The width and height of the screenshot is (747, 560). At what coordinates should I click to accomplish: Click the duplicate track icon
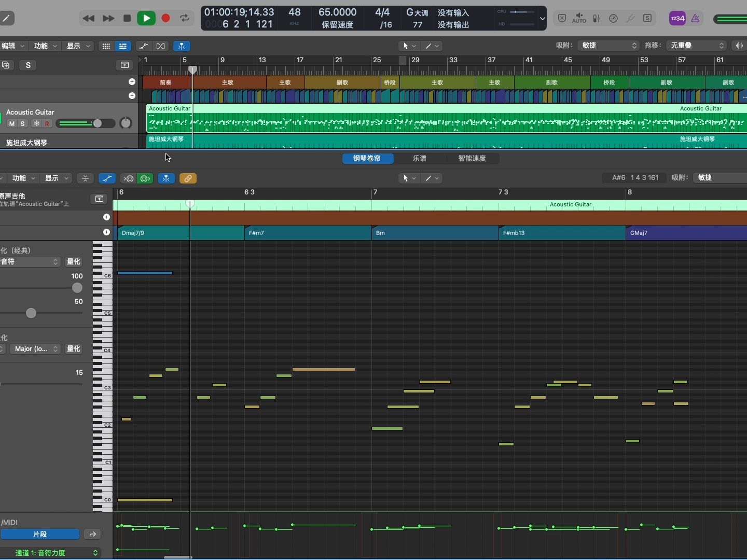pos(6,65)
